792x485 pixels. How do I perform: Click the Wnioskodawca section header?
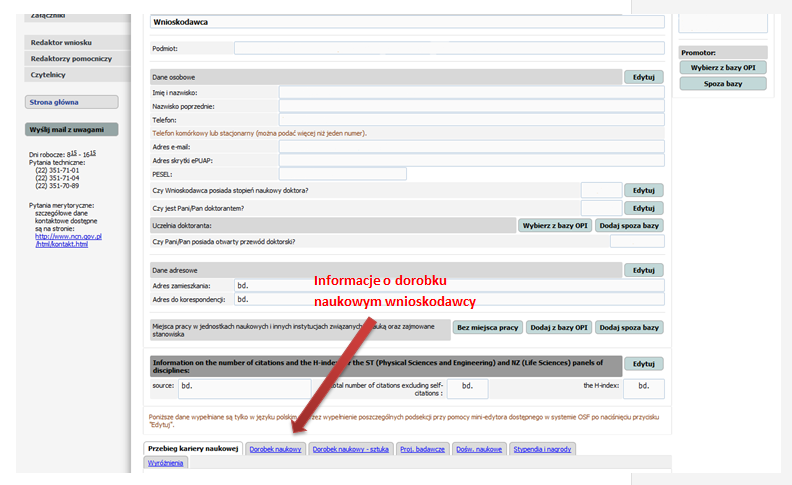407,22
